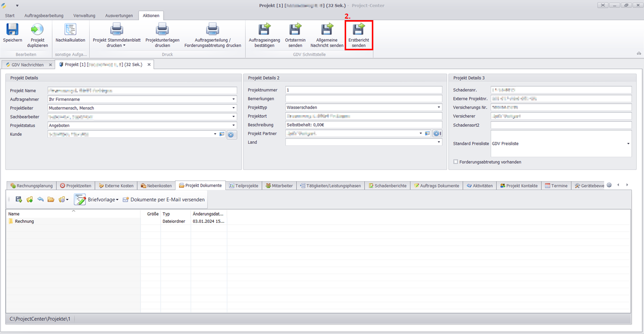The image size is (644, 334).
Task: Select the Rechnung folder in list
Action: 24,221
